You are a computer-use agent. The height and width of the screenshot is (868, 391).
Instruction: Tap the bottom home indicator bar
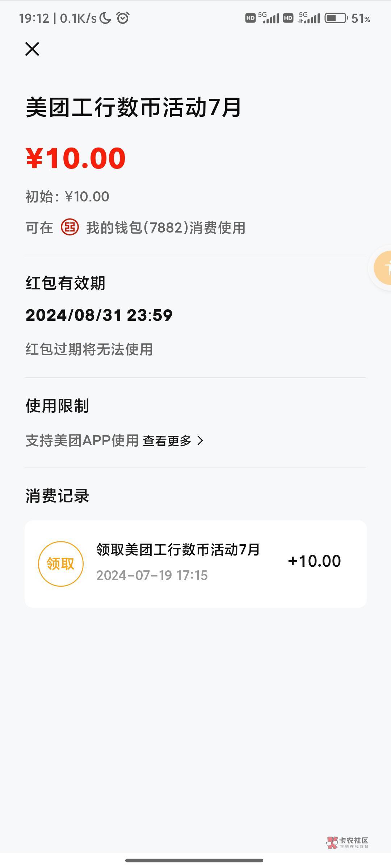(194, 860)
